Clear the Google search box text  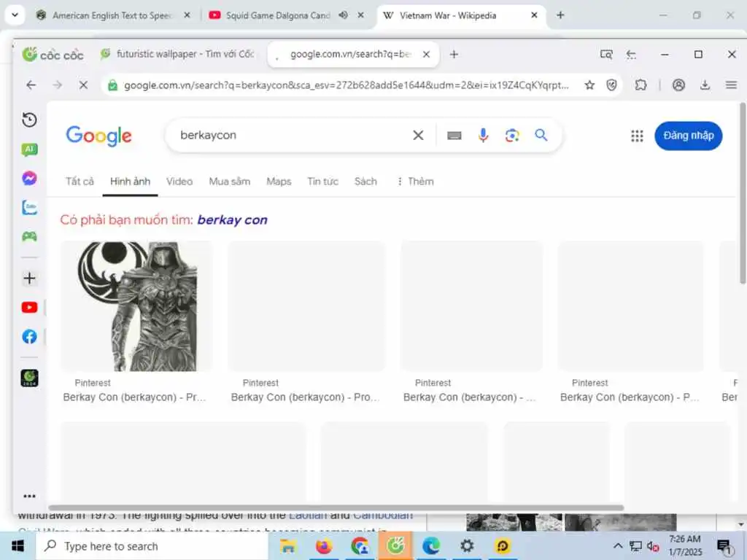(418, 135)
